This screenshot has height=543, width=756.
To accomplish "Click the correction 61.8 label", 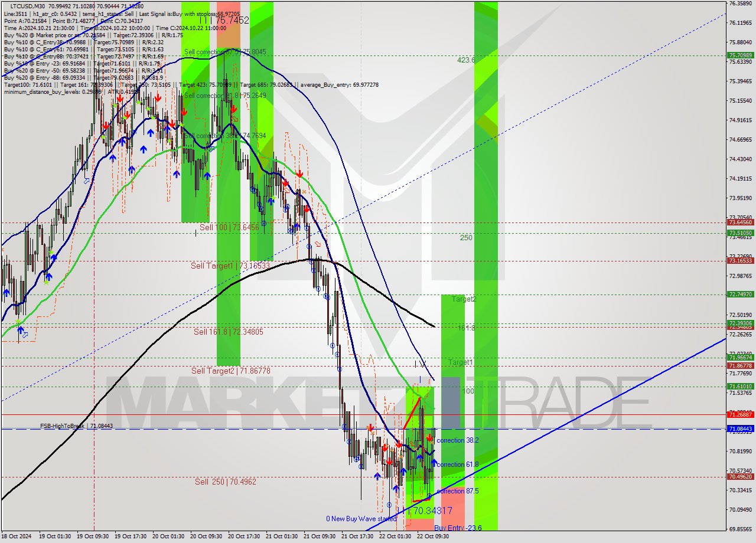I will (458, 465).
